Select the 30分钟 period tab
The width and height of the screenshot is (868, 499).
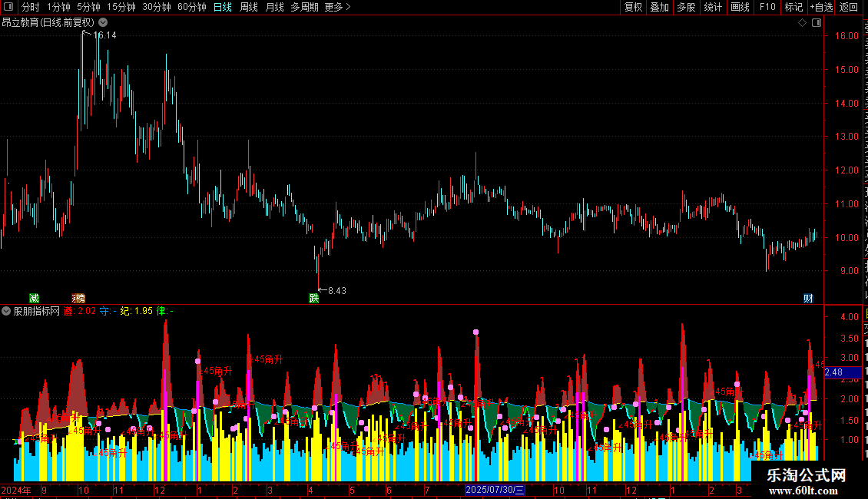pos(157,7)
